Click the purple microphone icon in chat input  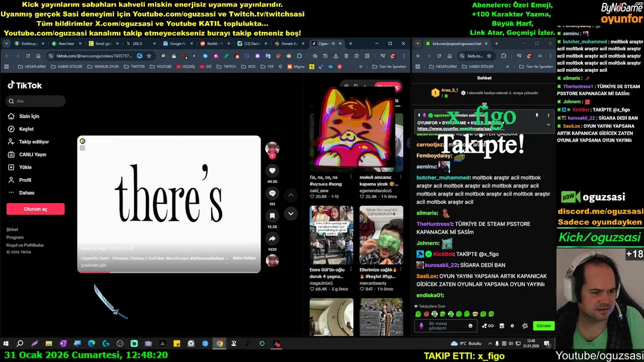421,326
